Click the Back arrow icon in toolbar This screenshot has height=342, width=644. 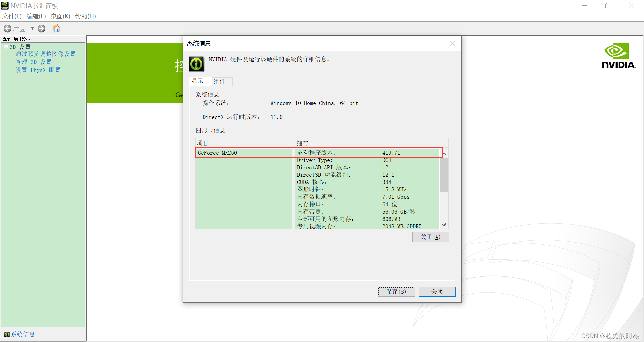click(x=8, y=29)
